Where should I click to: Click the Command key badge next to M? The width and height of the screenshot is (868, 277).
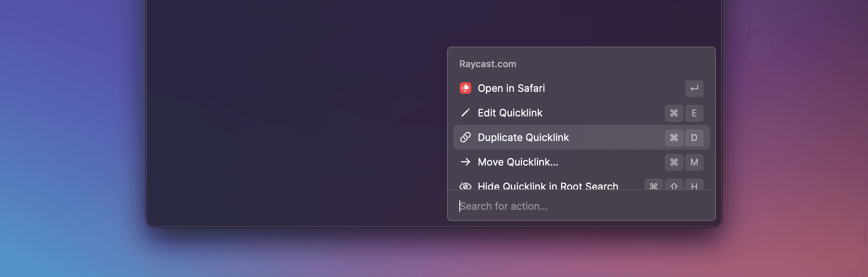point(674,162)
